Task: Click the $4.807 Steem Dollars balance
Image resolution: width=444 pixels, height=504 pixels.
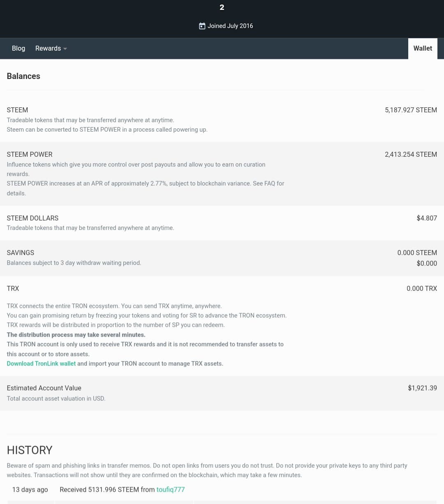Action: [x=427, y=218]
